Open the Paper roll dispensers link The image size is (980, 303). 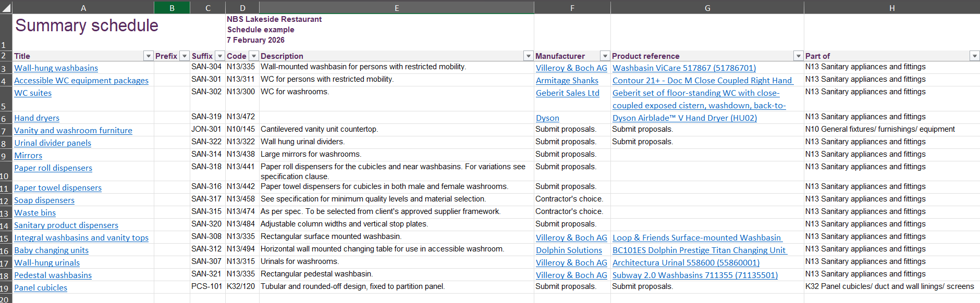click(x=53, y=168)
